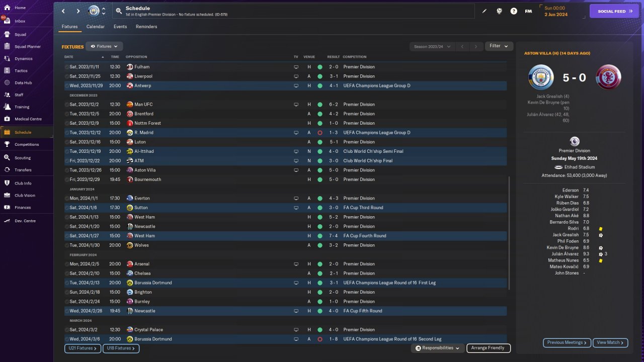Screen dimensions: 644x362
Task: Click the pencil edit icon in top bar
Action: (485, 11)
